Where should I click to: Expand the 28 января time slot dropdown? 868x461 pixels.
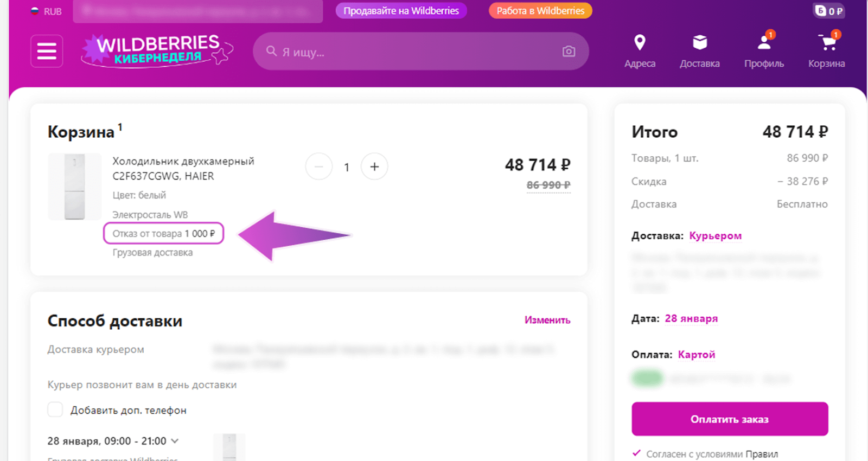pos(113,441)
